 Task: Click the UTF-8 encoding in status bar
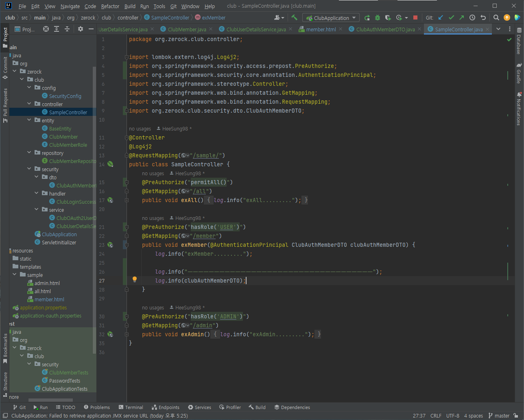point(452,416)
